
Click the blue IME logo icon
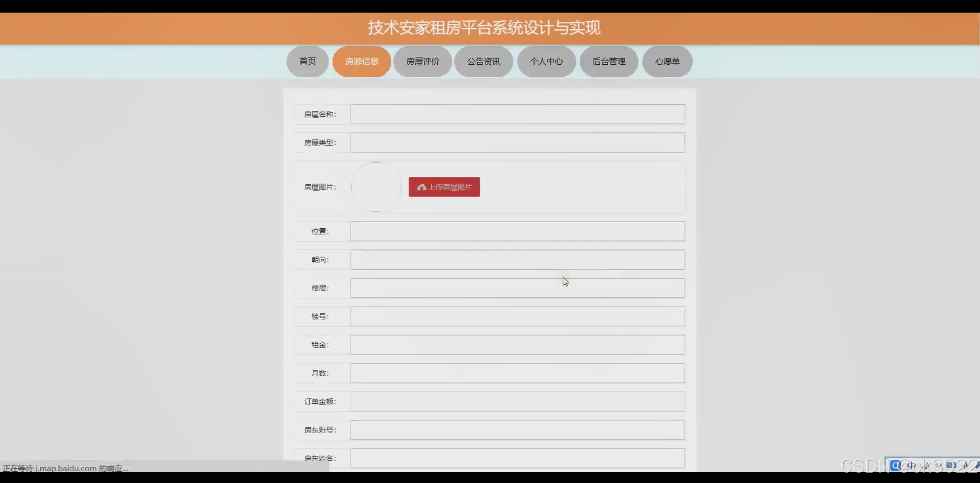[x=895, y=466]
